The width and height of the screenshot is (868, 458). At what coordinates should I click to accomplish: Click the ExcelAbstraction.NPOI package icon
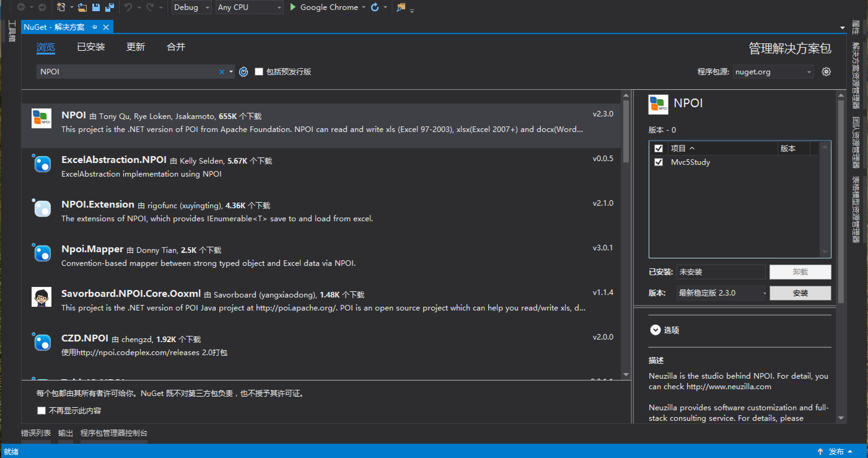coord(42,163)
